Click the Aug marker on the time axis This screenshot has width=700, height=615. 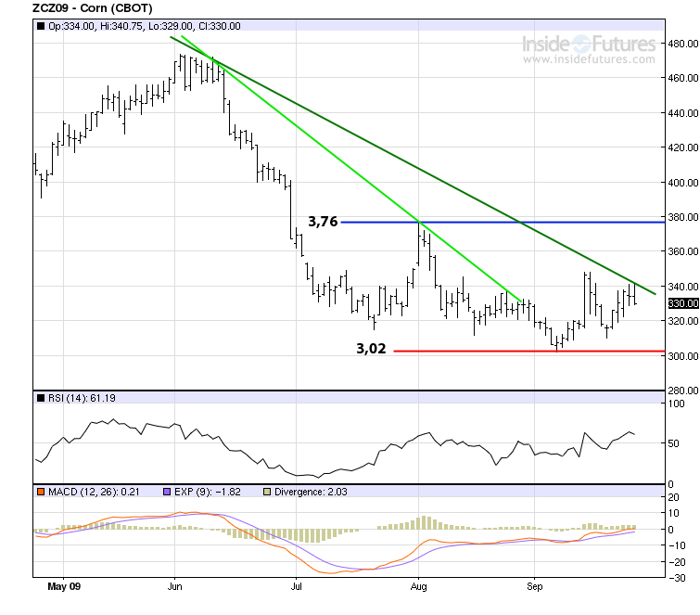[x=417, y=588]
